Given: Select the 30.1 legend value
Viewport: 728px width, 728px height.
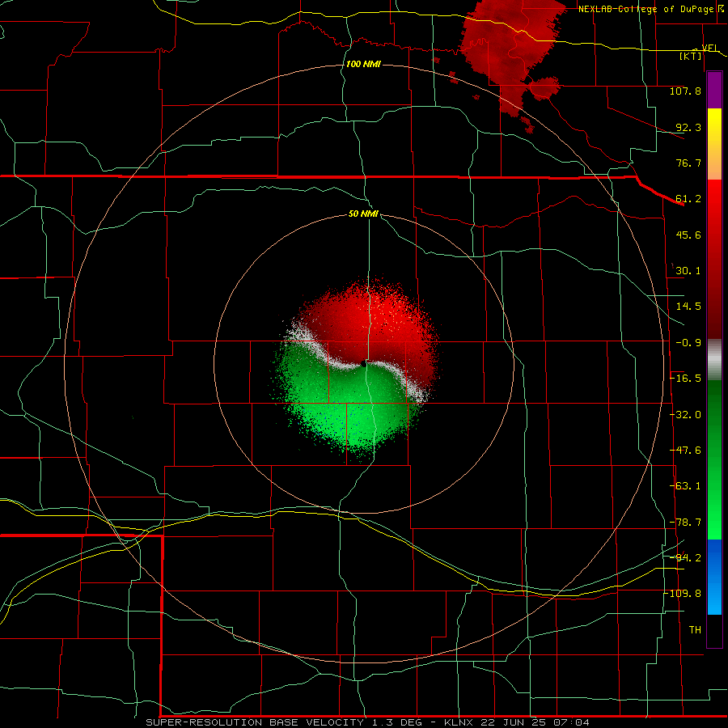Looking at the screenshot, I should point(688,271).
